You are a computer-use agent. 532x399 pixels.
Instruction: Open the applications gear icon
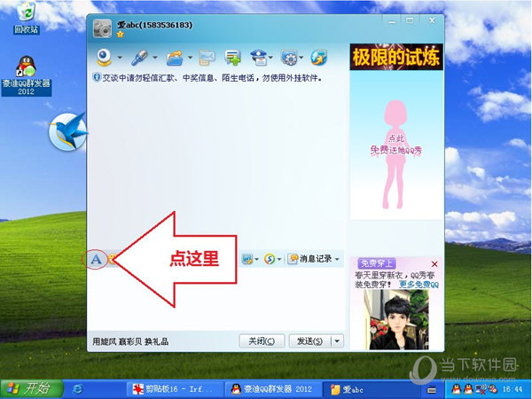(289, 58)
